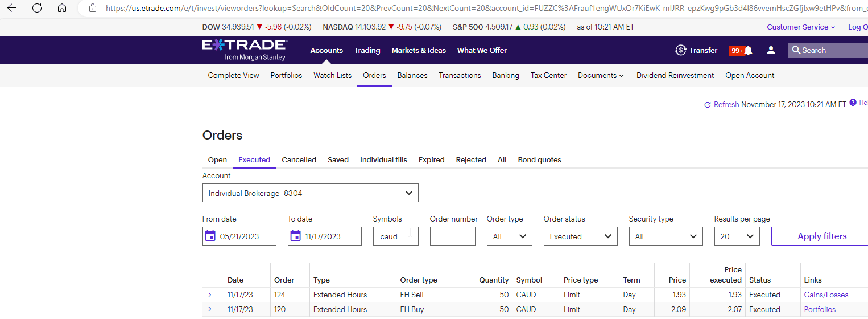Switch to the Executed orders tab
The height and width of the screenshot is (319, 868).
[x=254, y=159]
